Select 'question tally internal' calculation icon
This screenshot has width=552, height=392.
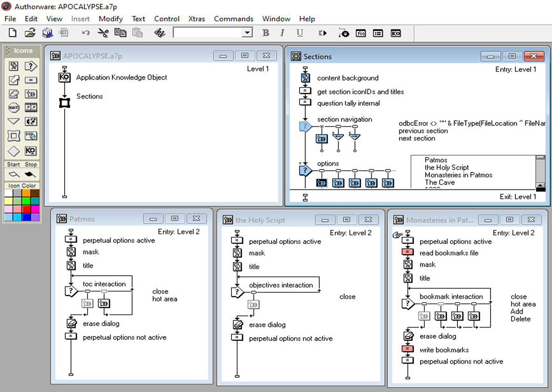[305, 102]
